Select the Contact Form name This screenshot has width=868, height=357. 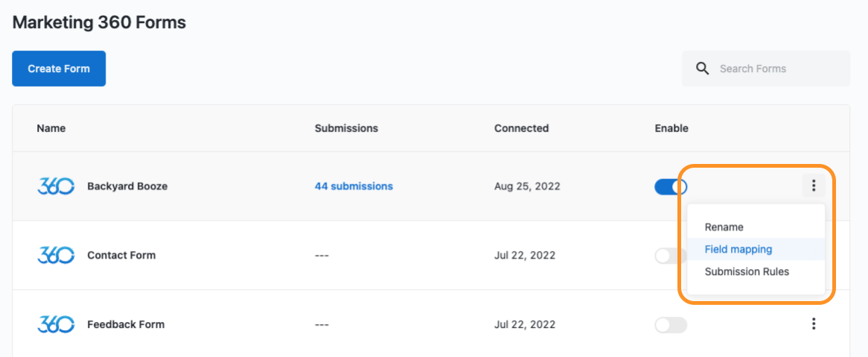tap(121, 255)
